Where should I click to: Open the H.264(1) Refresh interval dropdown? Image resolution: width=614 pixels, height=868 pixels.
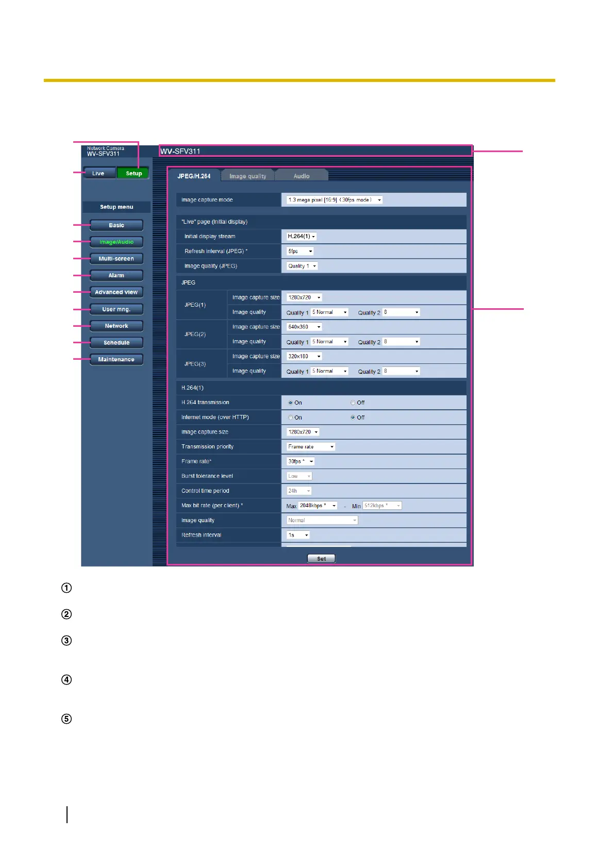click(x=298, y=535)
